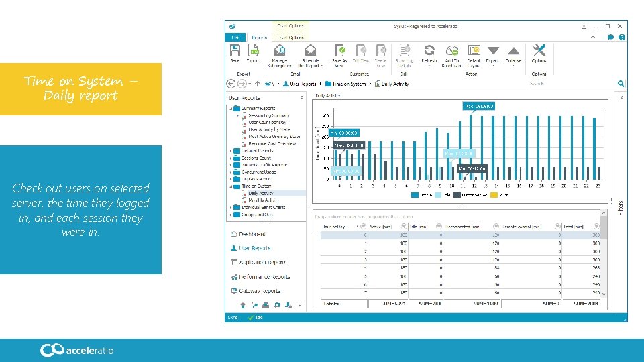The width and height of the screenshot is (644, 362).
Task: Click third shortcut icon in navigation footer
Action: [x=266, y=305]
